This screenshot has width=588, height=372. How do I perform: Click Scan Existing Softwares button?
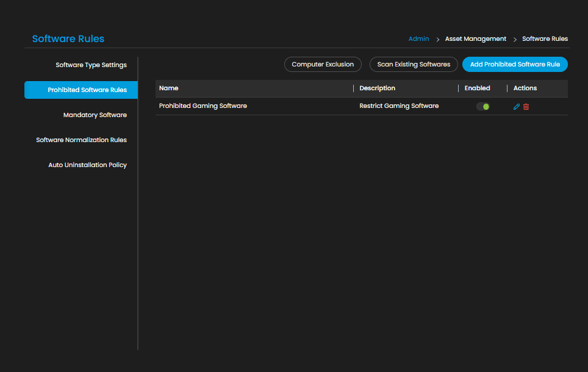[x=414, y=64]
